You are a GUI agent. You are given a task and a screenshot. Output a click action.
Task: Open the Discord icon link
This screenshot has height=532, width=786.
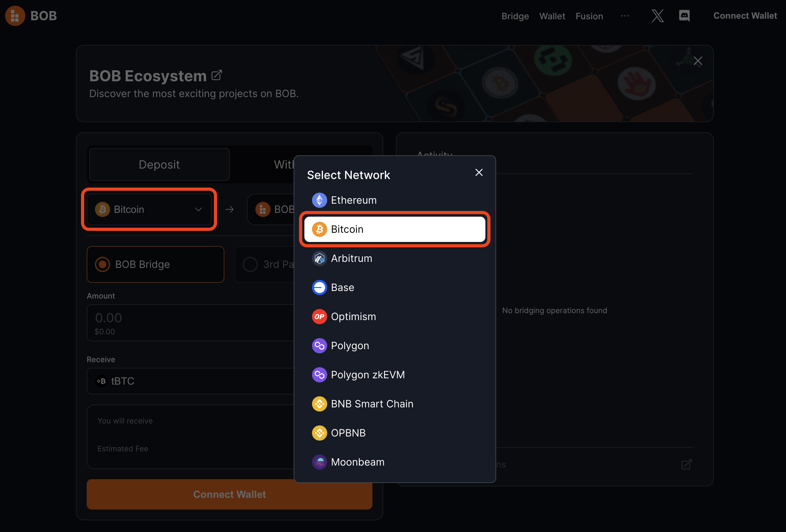click(684, 16)
